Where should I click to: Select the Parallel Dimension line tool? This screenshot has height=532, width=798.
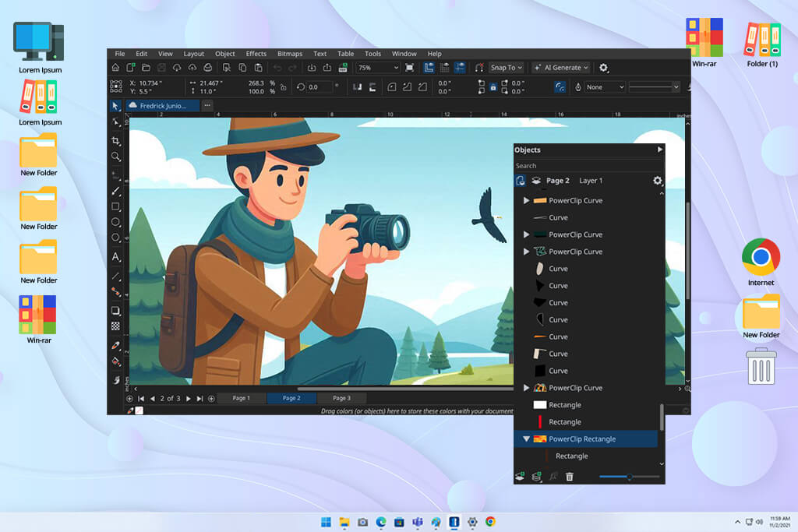[115, 277]
